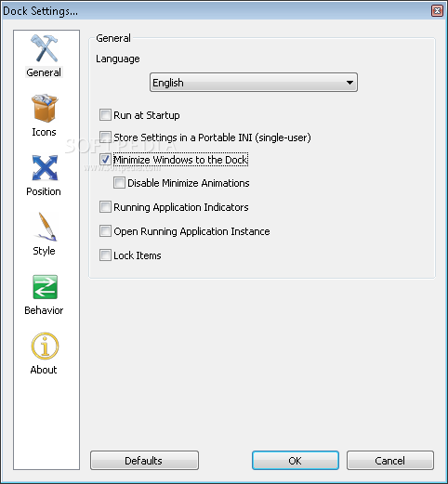Uncheck Minimize Windows to the Dock

105,160
